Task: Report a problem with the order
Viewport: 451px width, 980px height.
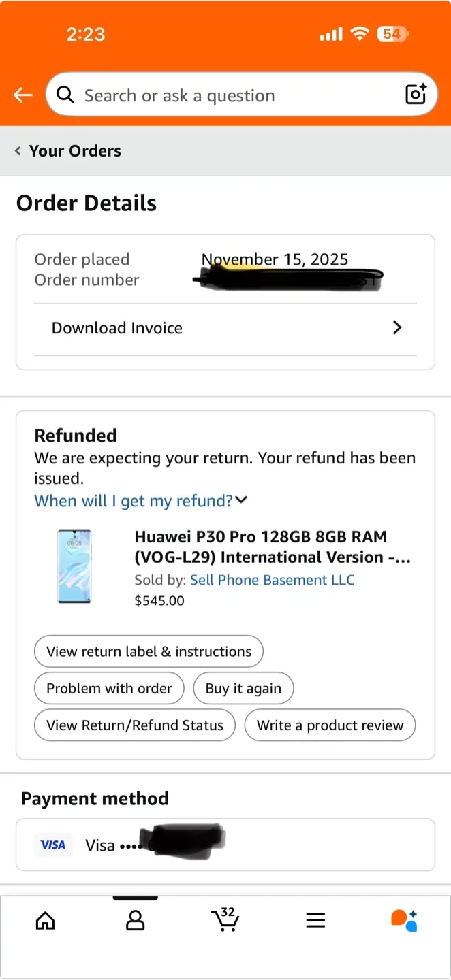Action: (109, 688)
